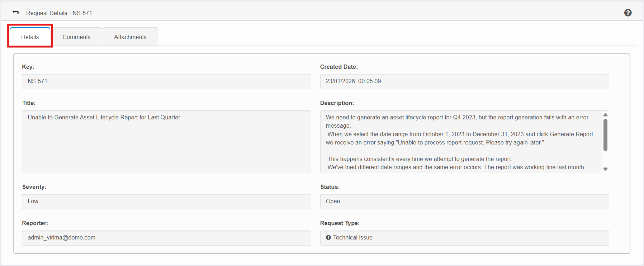Switch to the Details tab
The width and height of the screenshot is (644, 266).
point(30,37)
